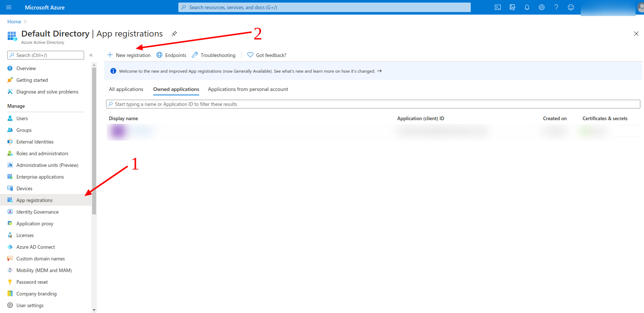The width and height of the screenshot is (644, 313).
Task: Click the Home breadcrumb link
Action: coord(14,22)
